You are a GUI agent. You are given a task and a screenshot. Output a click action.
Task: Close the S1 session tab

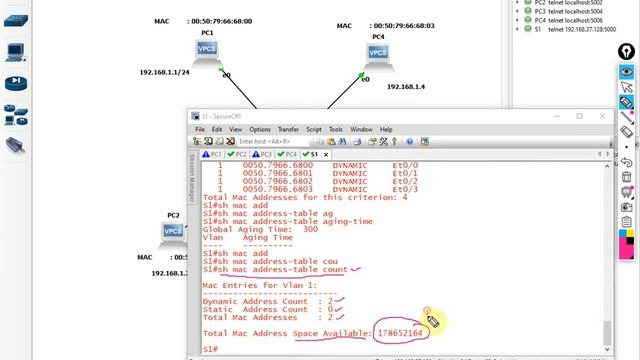coord(326,155)
